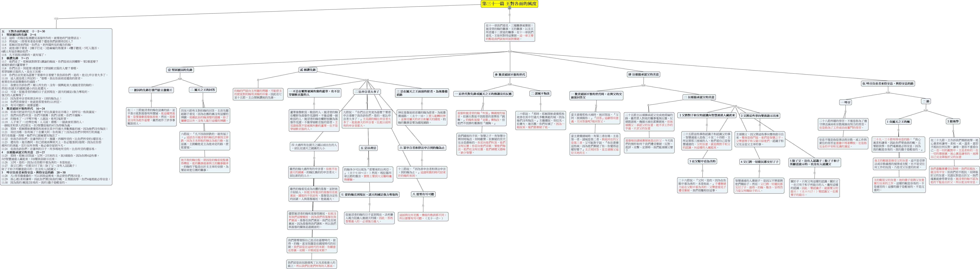Click node 貳 稱讚先鋒
The width and height of the screenshot is (980, 269).
308,70
